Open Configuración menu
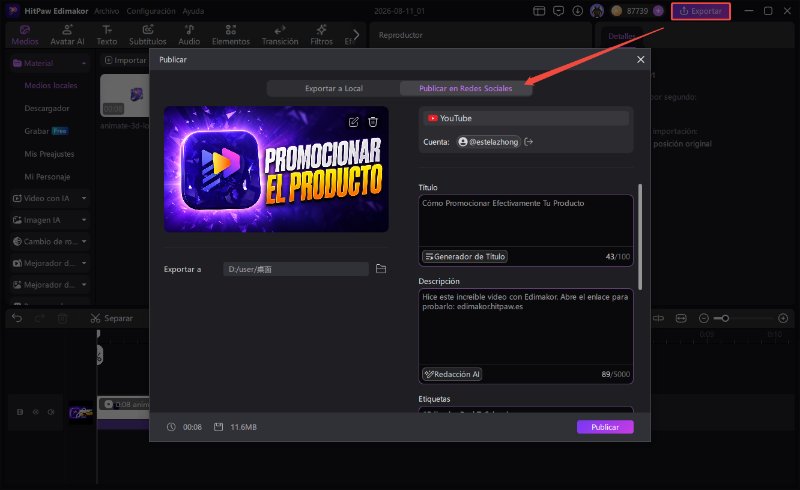This screenshot has height=490, width=800. click(x=151, y=11)
